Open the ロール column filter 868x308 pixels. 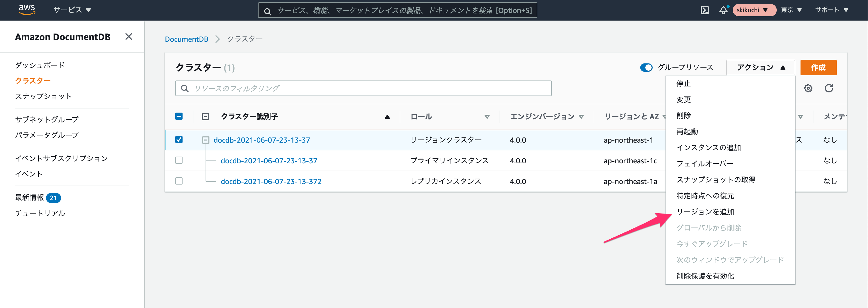487,116
